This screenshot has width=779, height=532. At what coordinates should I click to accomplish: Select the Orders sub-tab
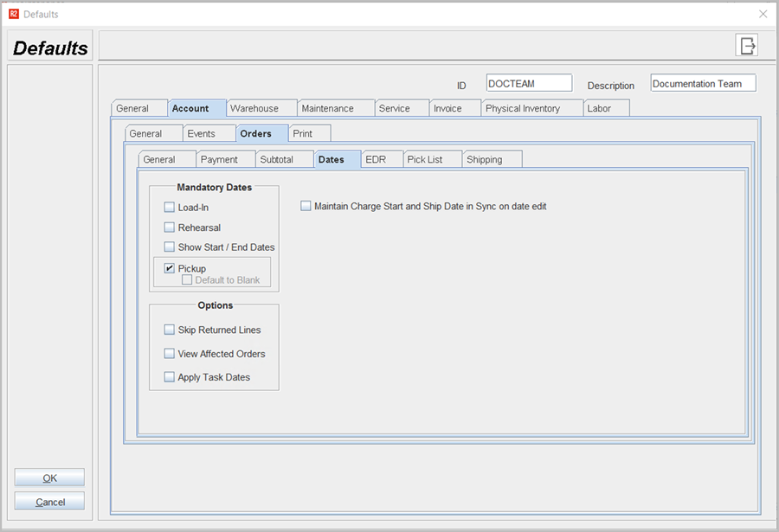click(261, 133)
